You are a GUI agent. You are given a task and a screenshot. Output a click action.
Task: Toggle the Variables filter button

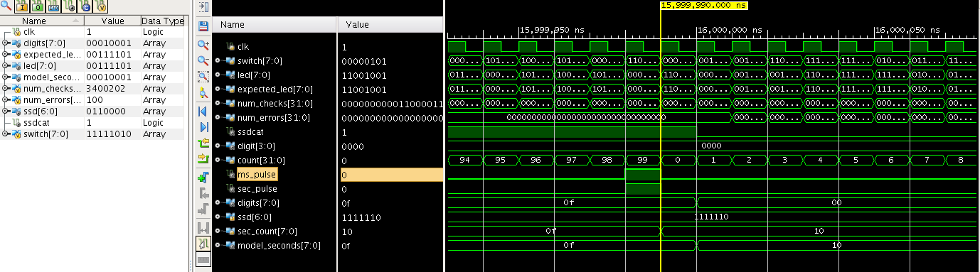pyautogui.click(x=100, y=6)
